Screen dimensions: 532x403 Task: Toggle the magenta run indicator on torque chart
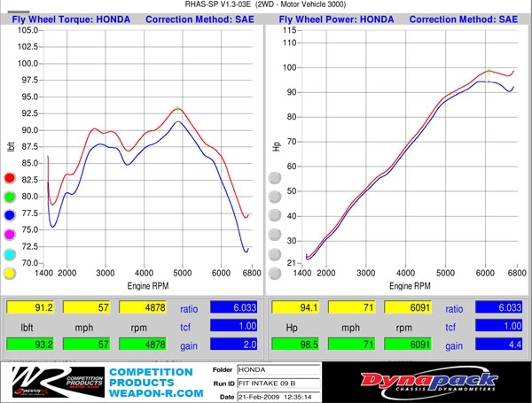(10, 234)
